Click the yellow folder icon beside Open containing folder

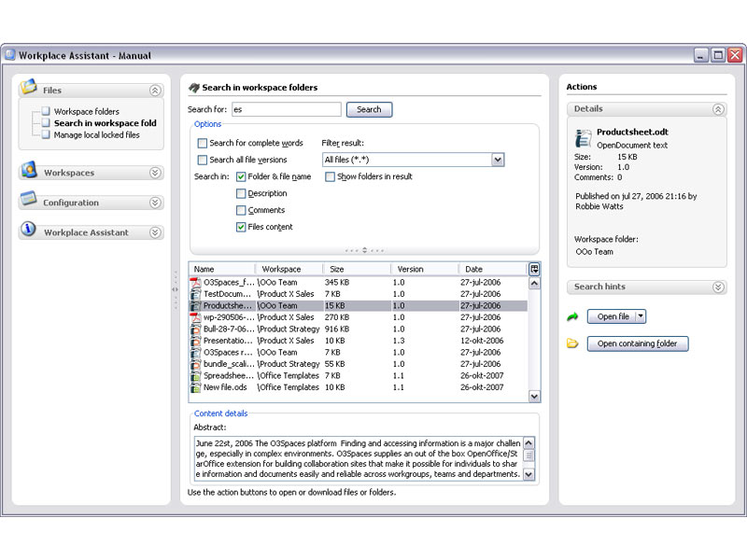573,343
